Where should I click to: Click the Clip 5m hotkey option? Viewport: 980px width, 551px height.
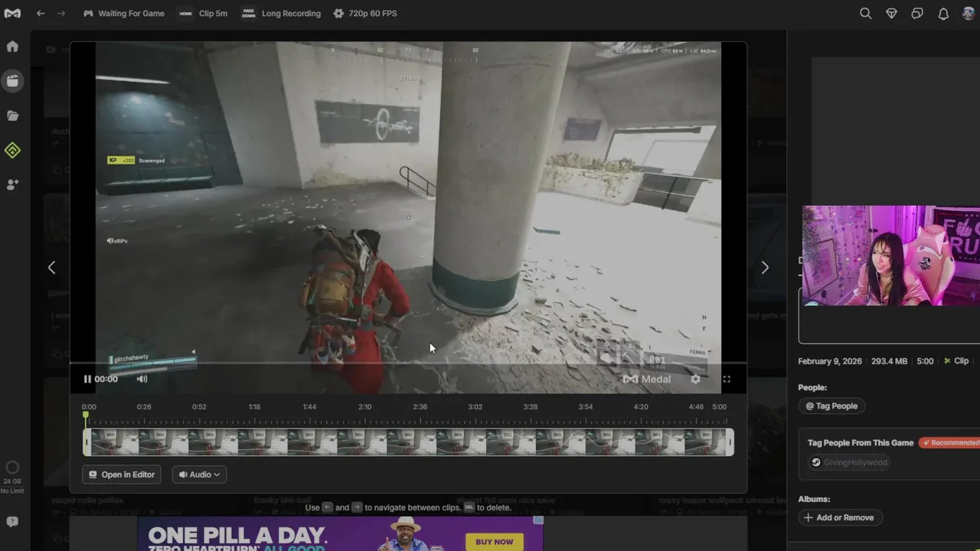pyautogui.click(x=203, y=13)
